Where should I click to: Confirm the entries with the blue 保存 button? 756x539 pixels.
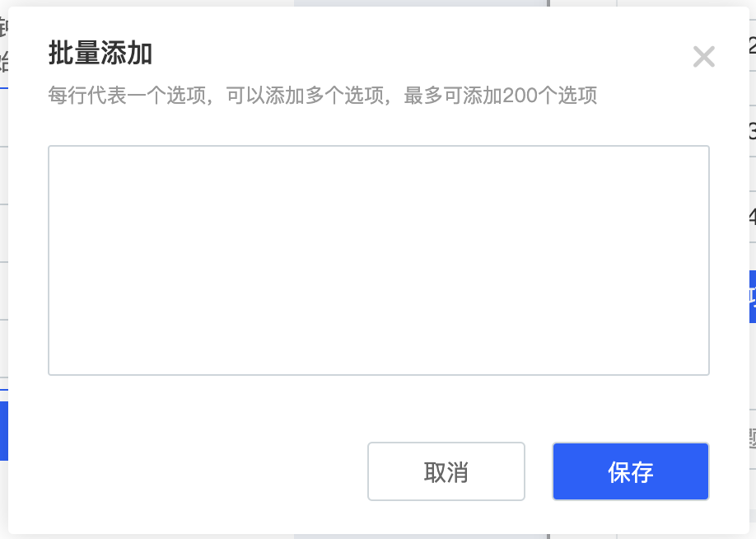(631, 471)
